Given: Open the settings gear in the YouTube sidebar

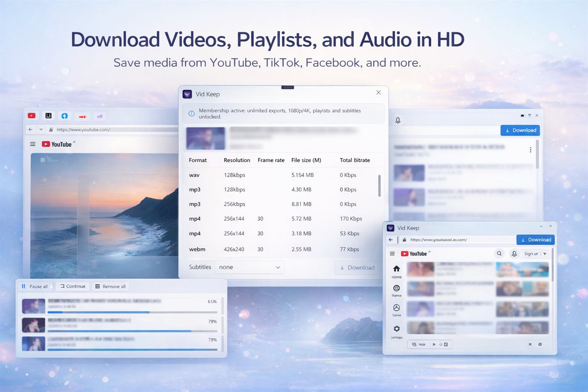Looking at the screenshot, I should [x=396, y=329].
